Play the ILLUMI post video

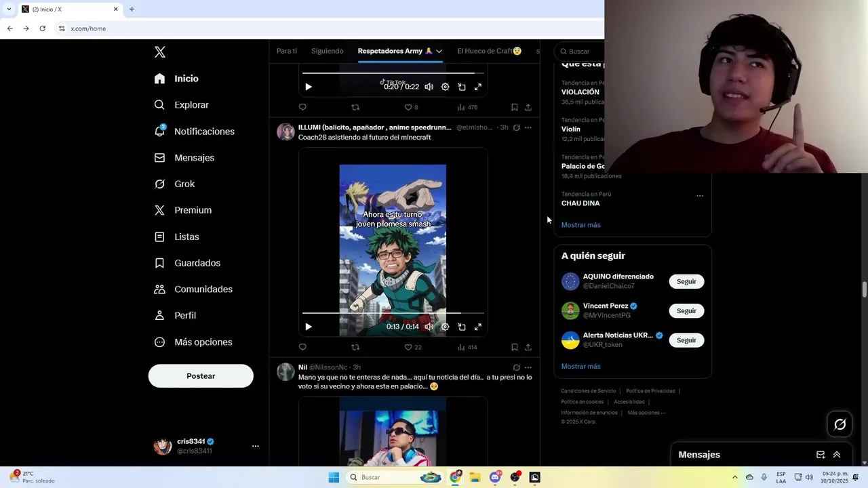(x=309, y=327)
